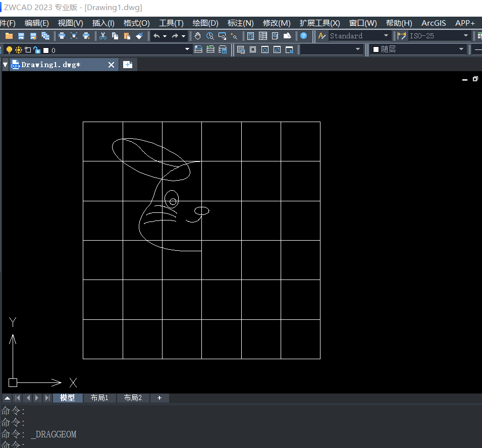Open Help with the blue question mark
The height and width of the screenshot is (448, 482).
(x=304, y=36)
